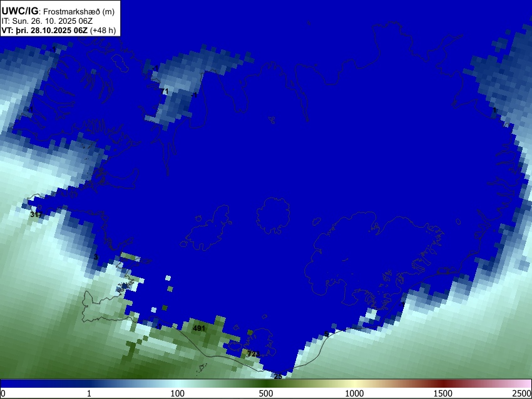Click the '1500' tick label on the colour scale
The width and height of the screenshot is (532, 399).
(x=442, y=393)
